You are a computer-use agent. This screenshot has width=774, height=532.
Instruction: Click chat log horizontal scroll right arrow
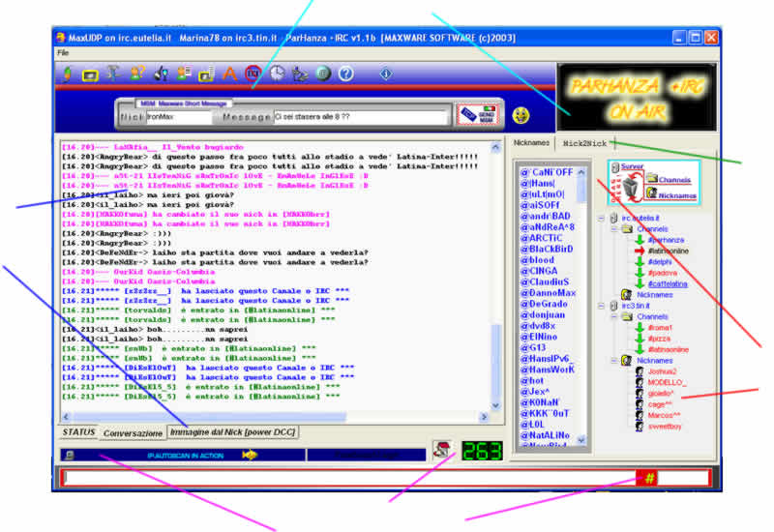click(x=484, y=417)
